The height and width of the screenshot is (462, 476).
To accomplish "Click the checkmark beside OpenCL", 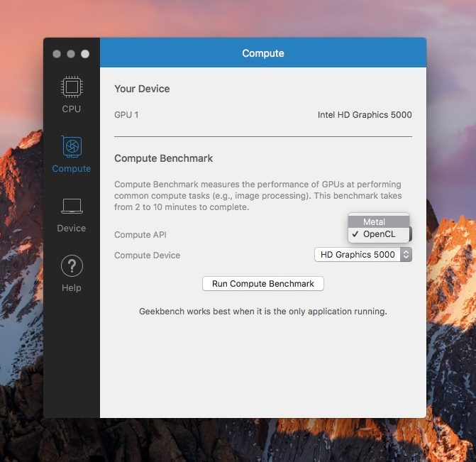I will 355,234.
